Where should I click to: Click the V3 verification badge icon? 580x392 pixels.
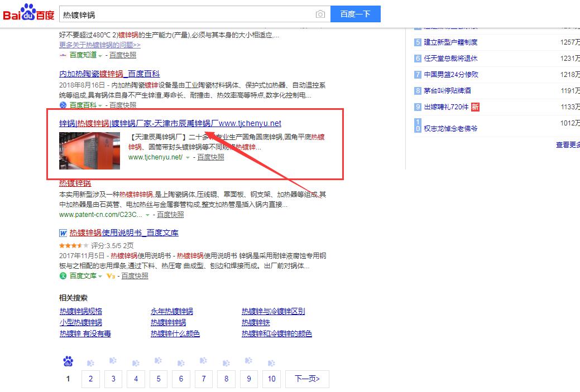[110, 275]
